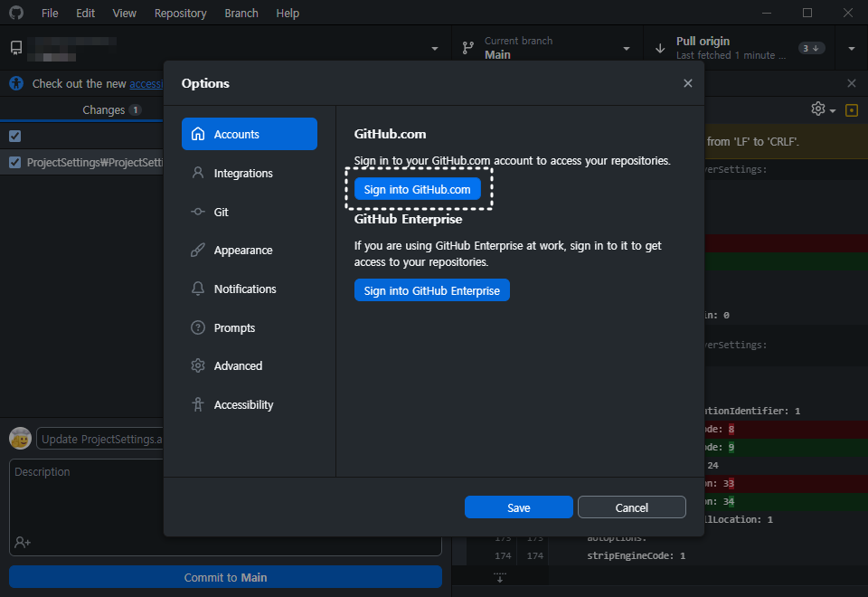Select the Git settings section
868x597 pixels.
coord(250,212)
